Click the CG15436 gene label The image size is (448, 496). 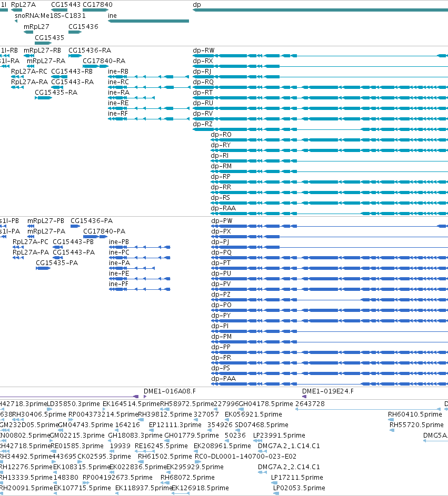83,27
